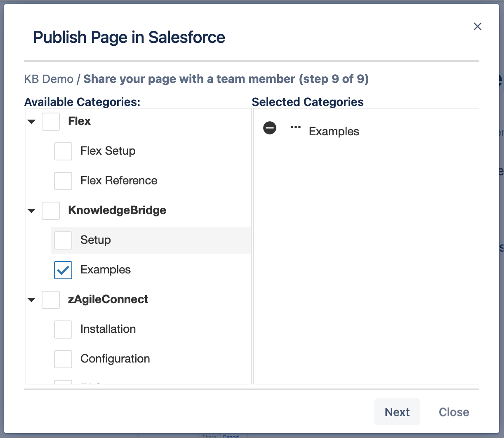Select the KnowledgeBridge parent checkbox
The image size is (504, 438).
[x=51, y=211]
